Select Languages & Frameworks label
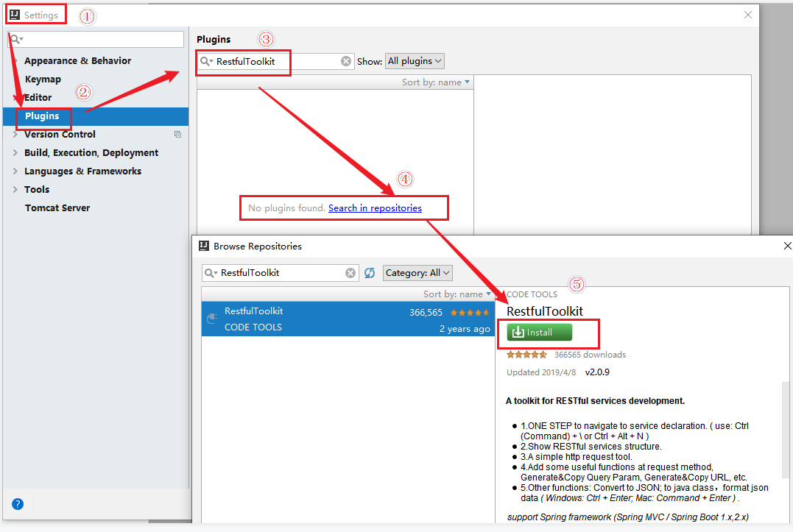This screenshot has width=793, height=532. [x=83, y=171]
